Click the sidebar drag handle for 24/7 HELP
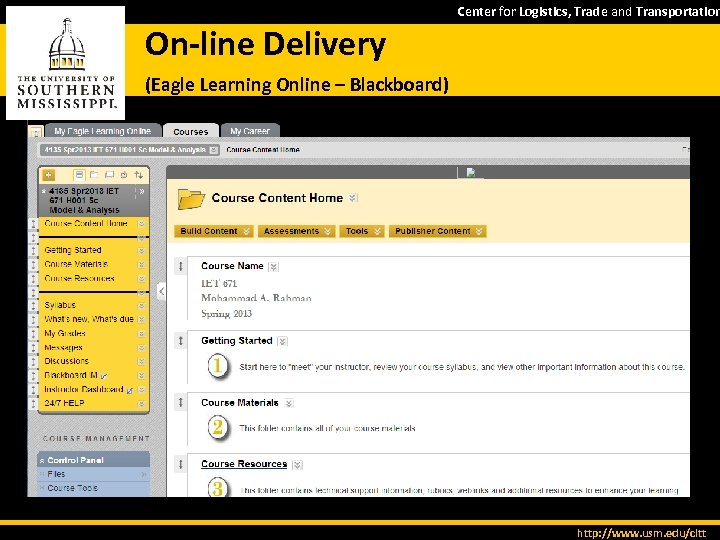This screenshot has height=540, width=720. [34, 403]
